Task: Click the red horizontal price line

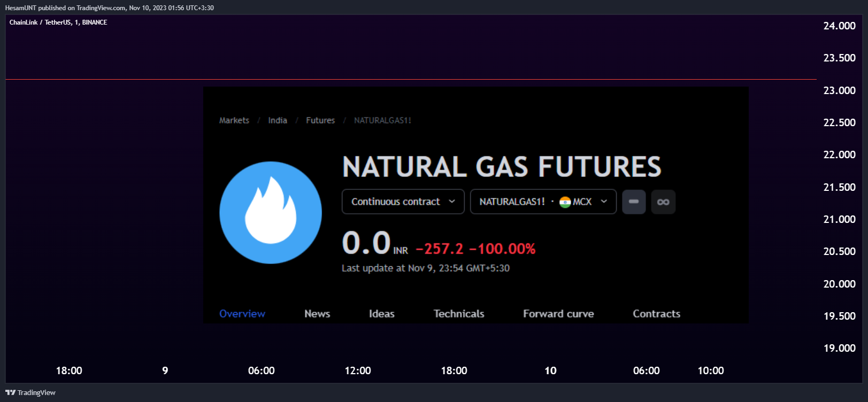Action: 411,80
